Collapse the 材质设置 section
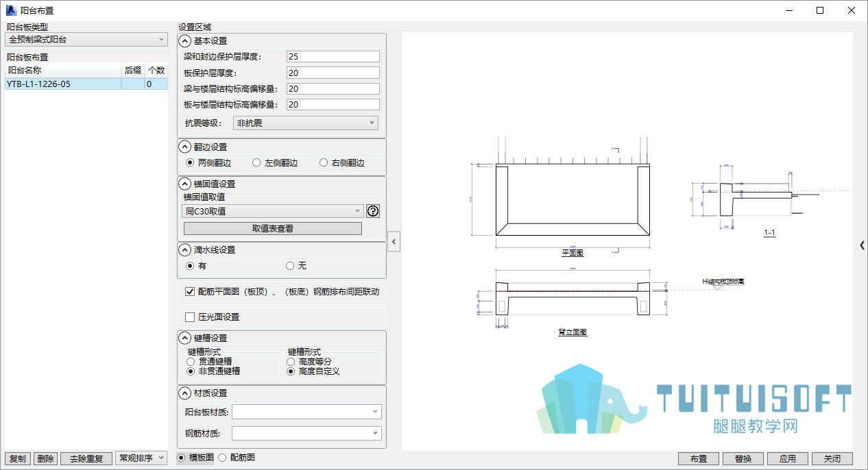This screenshot has height=470, width=868. pyautogui.click(x=185, y=393)
